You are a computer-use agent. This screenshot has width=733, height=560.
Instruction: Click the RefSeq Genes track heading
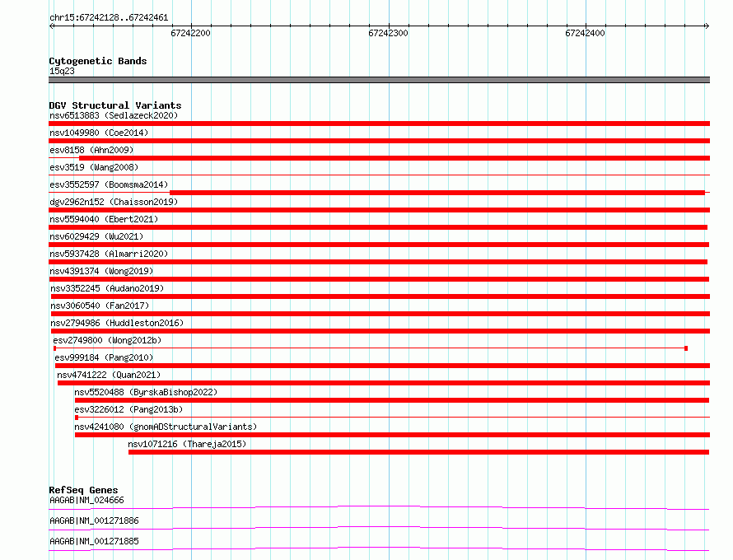83,490
